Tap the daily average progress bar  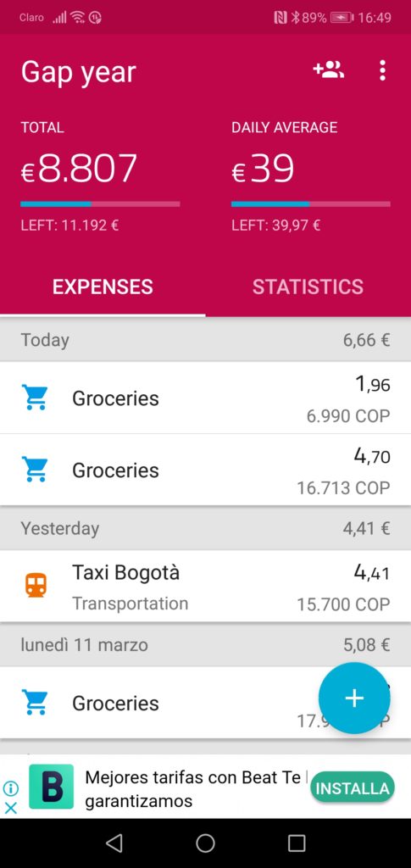(311, 204)
